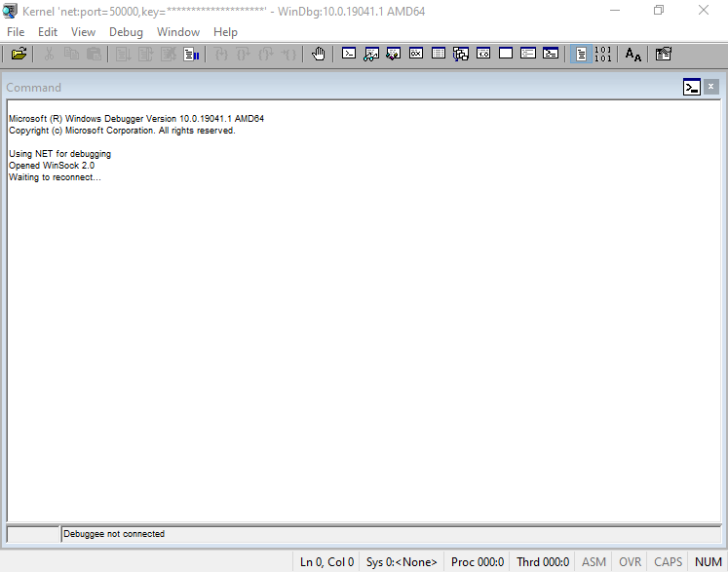Click the Proc 000:0 status entry
728x572 pixels.
(x=478, y=562)
